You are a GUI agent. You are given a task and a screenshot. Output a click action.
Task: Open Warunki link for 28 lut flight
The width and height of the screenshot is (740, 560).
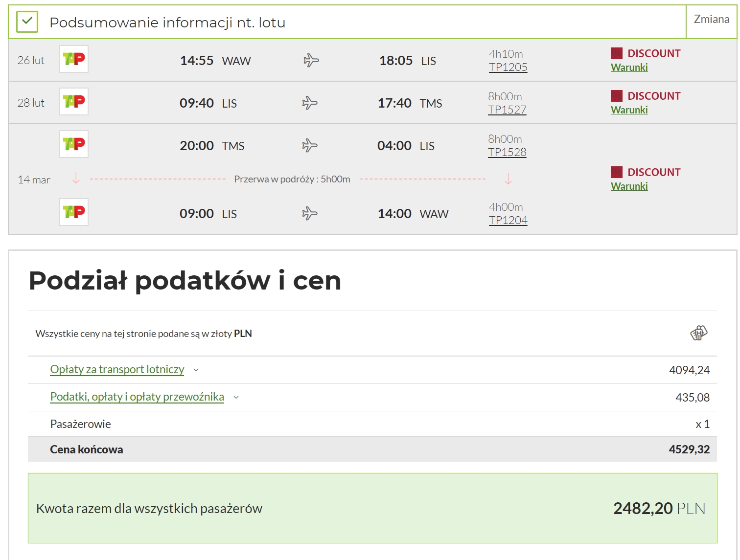click(x=629, y=110)
